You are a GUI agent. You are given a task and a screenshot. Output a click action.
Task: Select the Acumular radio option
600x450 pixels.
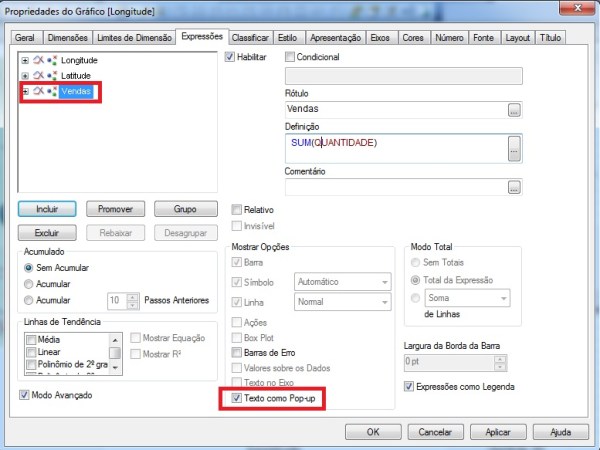[28, 284]
